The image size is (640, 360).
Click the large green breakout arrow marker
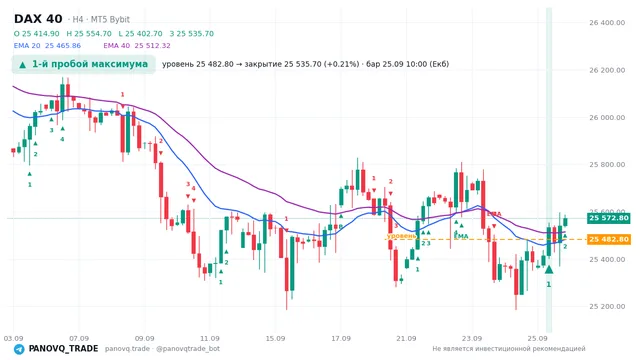549,269
